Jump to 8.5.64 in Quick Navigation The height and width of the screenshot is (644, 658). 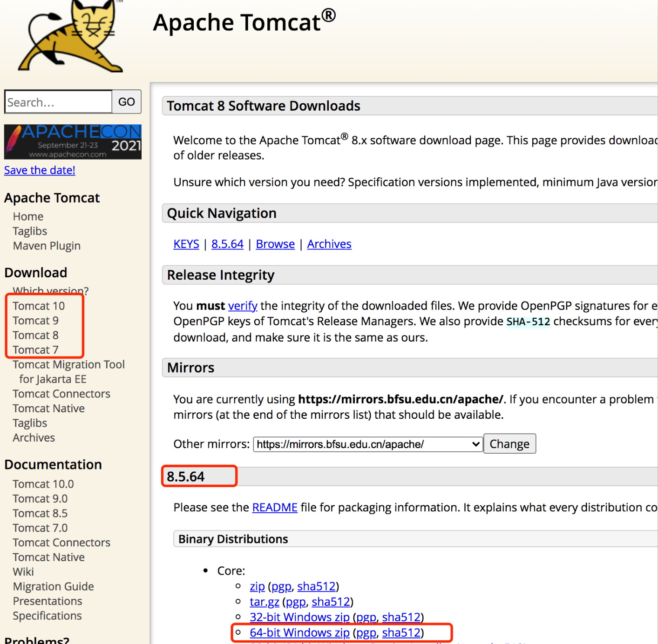[x=227, y=244]
